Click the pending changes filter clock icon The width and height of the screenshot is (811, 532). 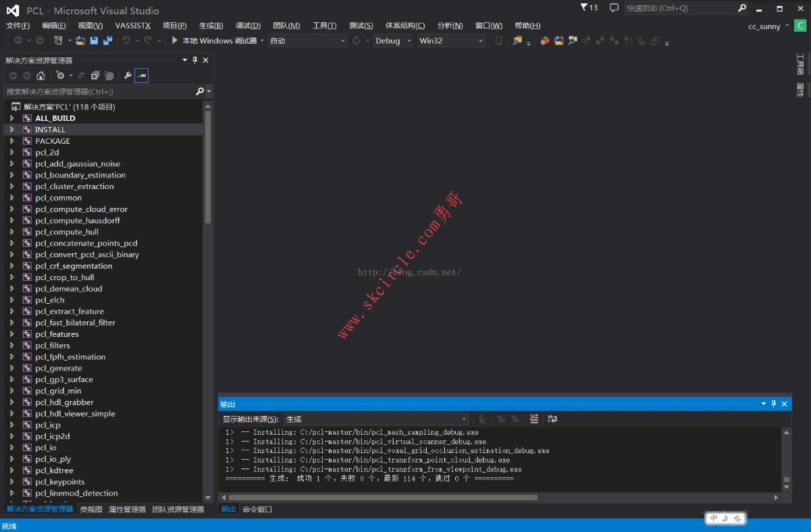pos(60,76)
